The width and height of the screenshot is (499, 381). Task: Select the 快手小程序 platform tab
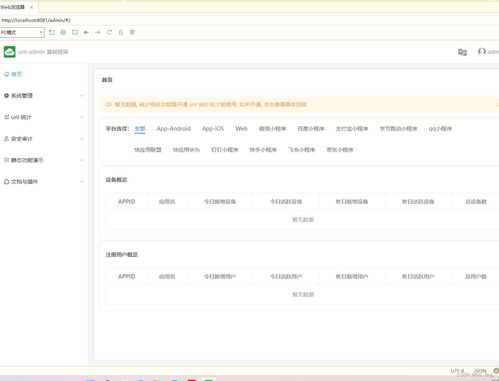tap(263, 150)
